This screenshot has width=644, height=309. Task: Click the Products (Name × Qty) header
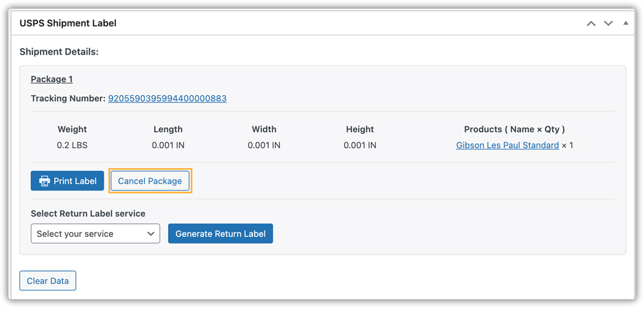[515, 129]
